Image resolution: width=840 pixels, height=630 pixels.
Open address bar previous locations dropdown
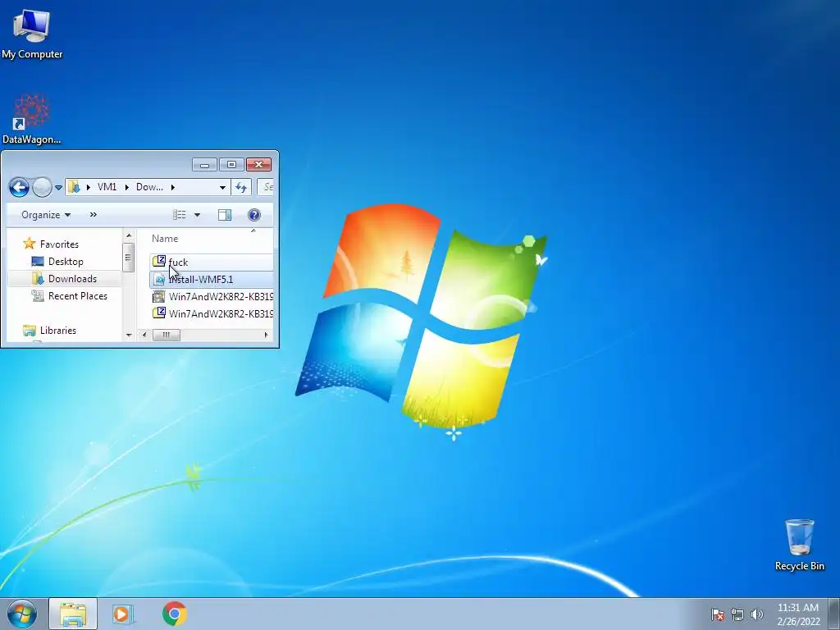[x=222, y=187]
